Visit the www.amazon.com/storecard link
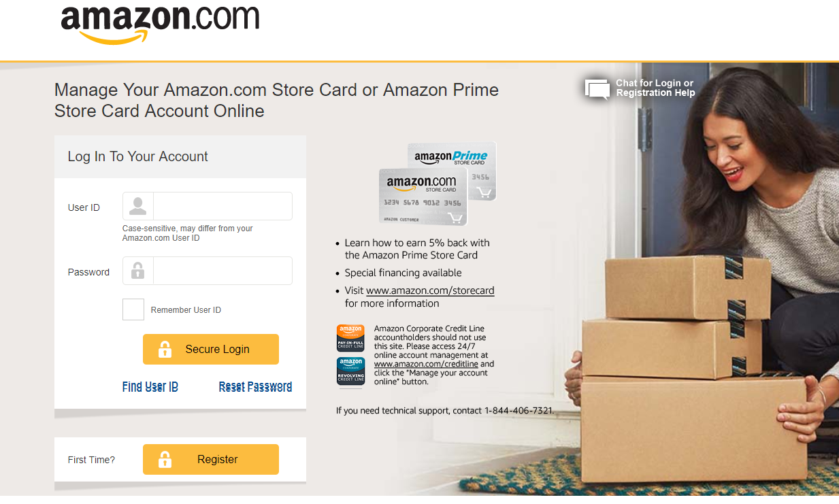 pyautogui.click(x=430, y=290)
